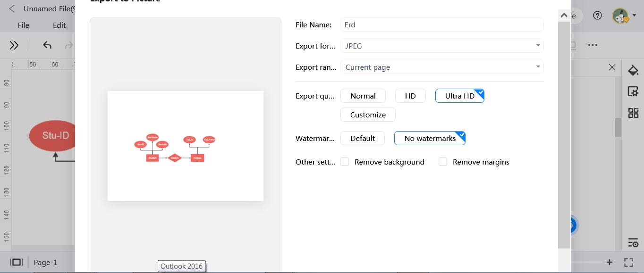Open the fill style paint bucket panel

[x=633, y=71]
